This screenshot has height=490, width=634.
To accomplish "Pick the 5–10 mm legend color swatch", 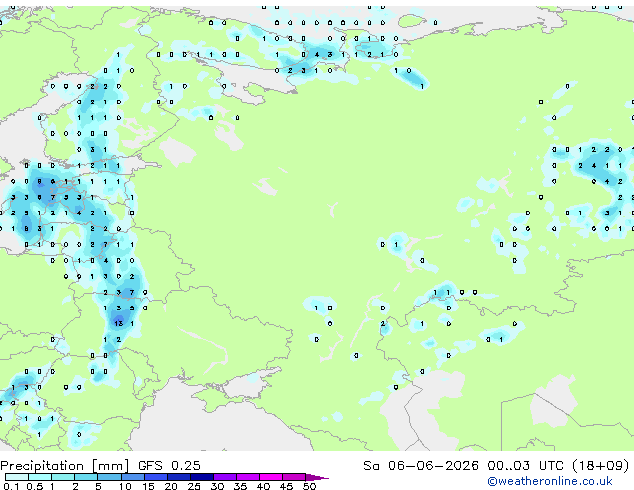I will 109,477.
